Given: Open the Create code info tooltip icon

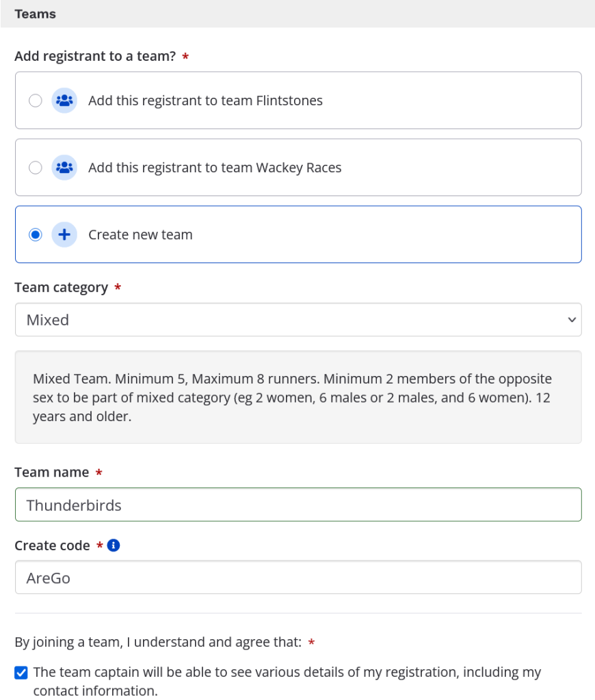Looking at the screenshot, I should 114,546.
